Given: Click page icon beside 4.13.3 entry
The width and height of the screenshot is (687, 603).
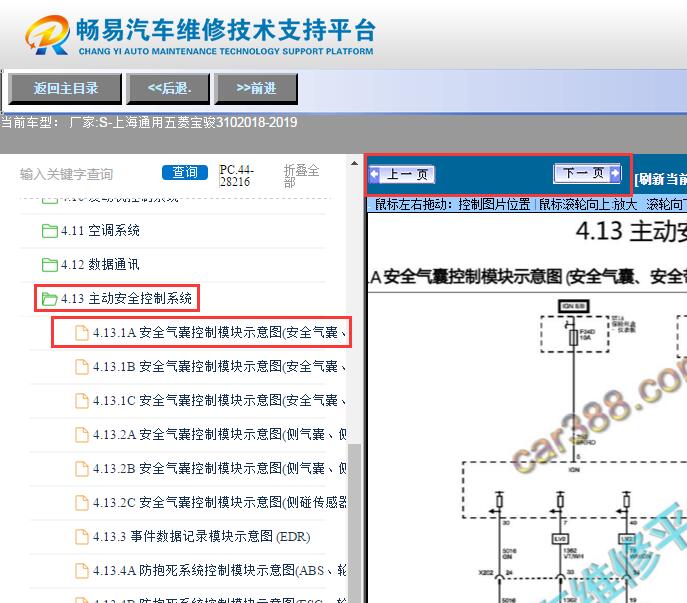Looking at the screenshot, I should (81, 536).
